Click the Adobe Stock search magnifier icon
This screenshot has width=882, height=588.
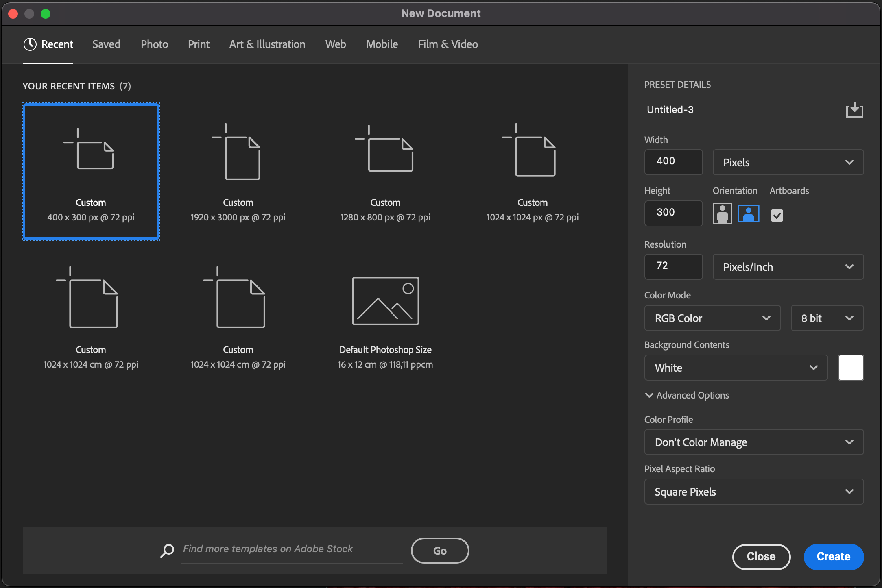pyautogui.click(x=167, y=551)
